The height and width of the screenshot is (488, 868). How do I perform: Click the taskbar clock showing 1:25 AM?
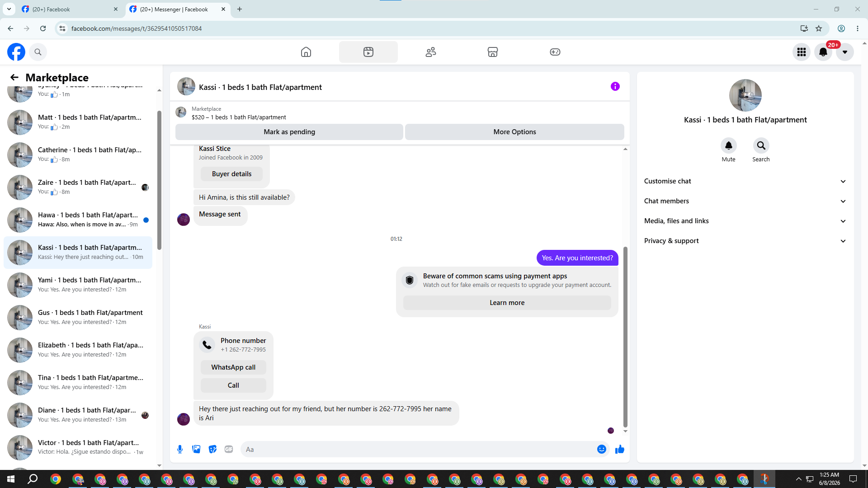830,479
